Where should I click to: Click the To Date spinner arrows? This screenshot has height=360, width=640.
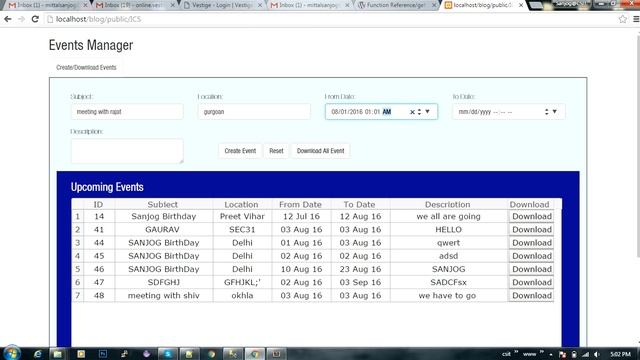coord(547,111)
